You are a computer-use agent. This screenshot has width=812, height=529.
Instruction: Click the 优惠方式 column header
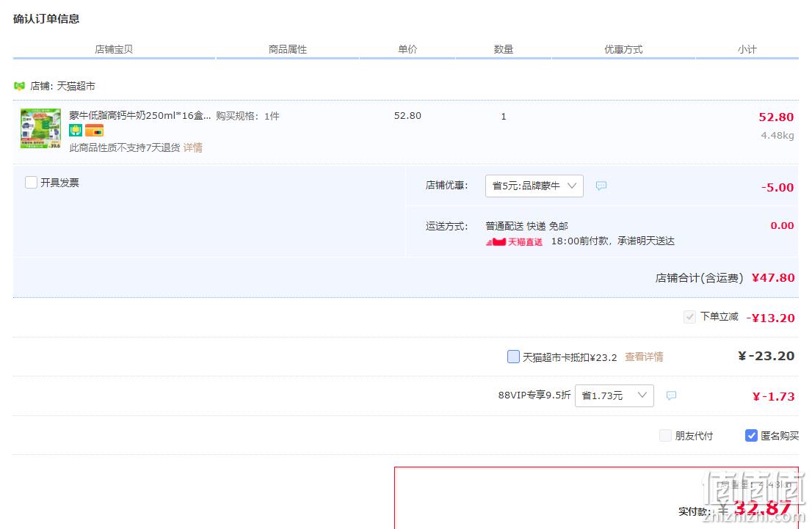click(x=623, y=49)
